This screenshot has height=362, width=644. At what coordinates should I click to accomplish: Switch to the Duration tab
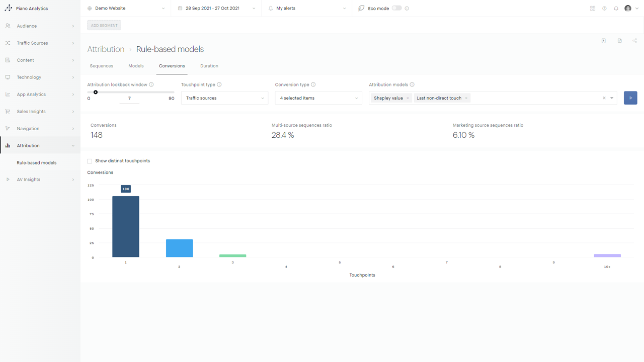pyautogui.click(x=209, y=66)
